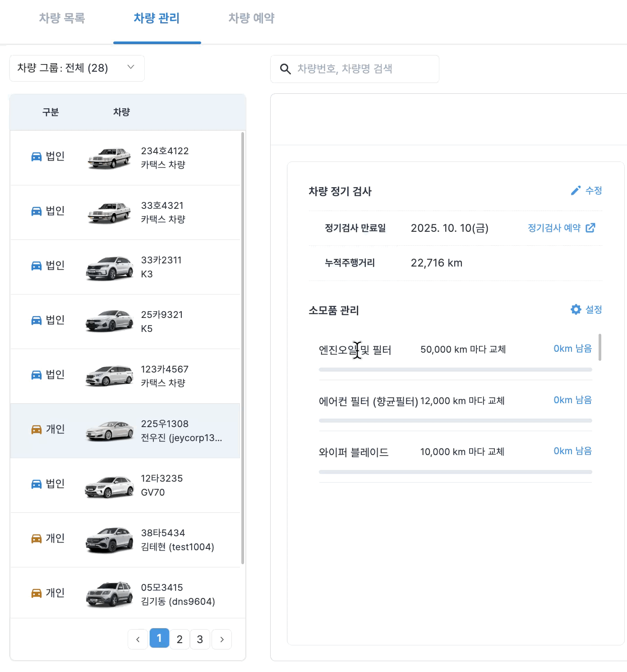Click the blue car icon for 12타3235 GV70

click(37, 484)
